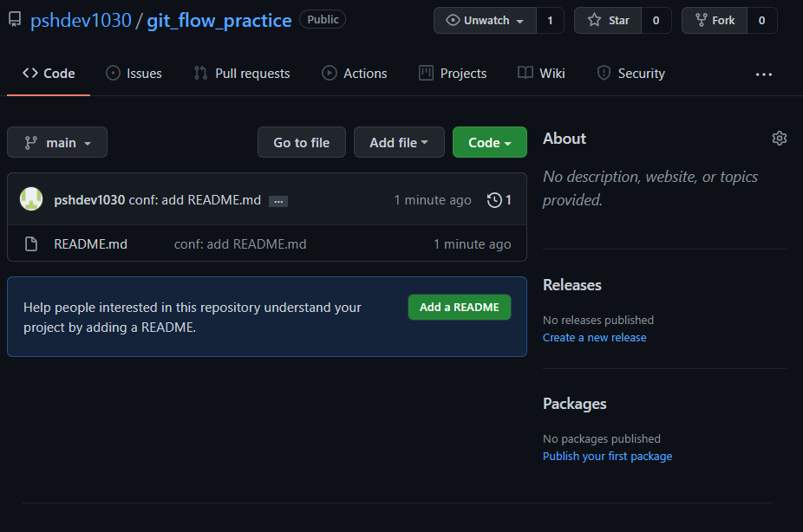Open the README.md file
803x532 pixels.
(91, 244)
